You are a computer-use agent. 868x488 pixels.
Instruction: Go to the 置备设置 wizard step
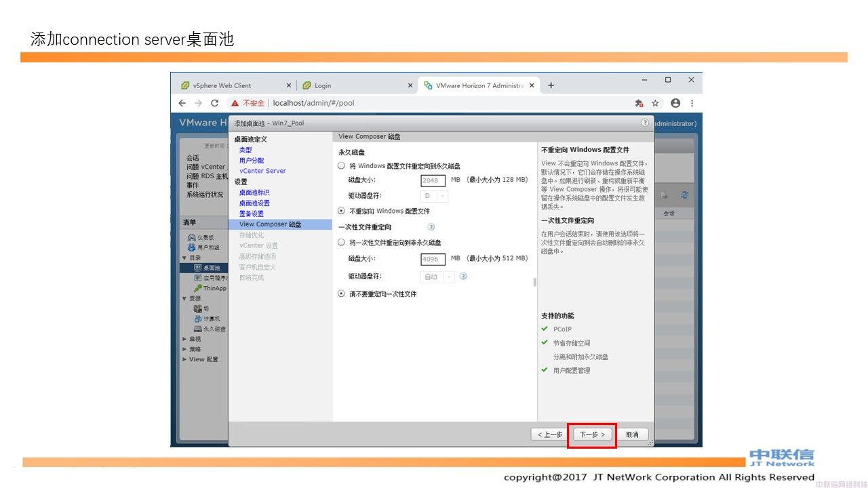[x=251, y=213]
